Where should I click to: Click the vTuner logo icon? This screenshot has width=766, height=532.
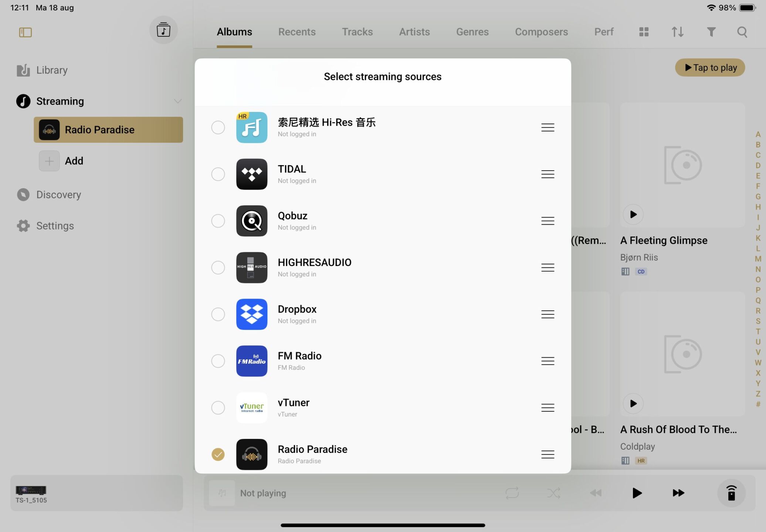[x=252, y=408]
